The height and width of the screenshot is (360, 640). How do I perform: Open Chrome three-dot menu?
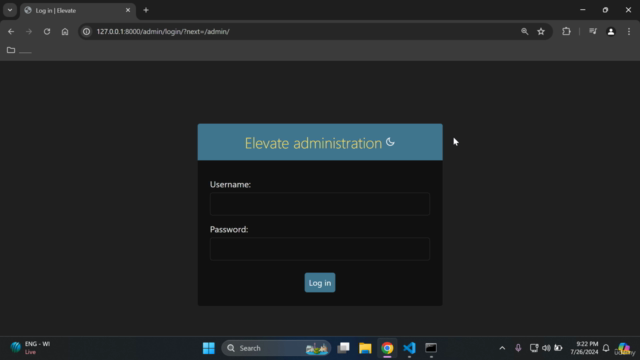(x=629, y=31)
